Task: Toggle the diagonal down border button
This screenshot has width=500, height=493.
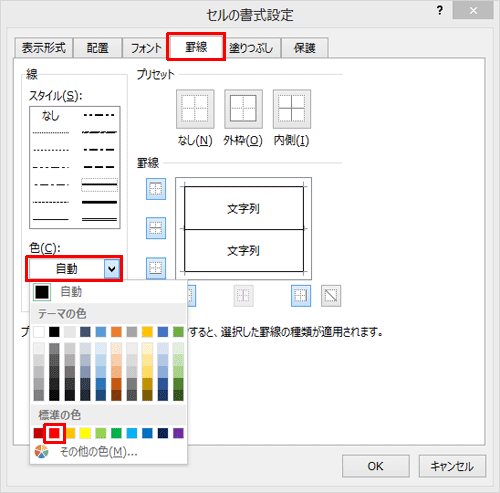Action: point(331,296)
